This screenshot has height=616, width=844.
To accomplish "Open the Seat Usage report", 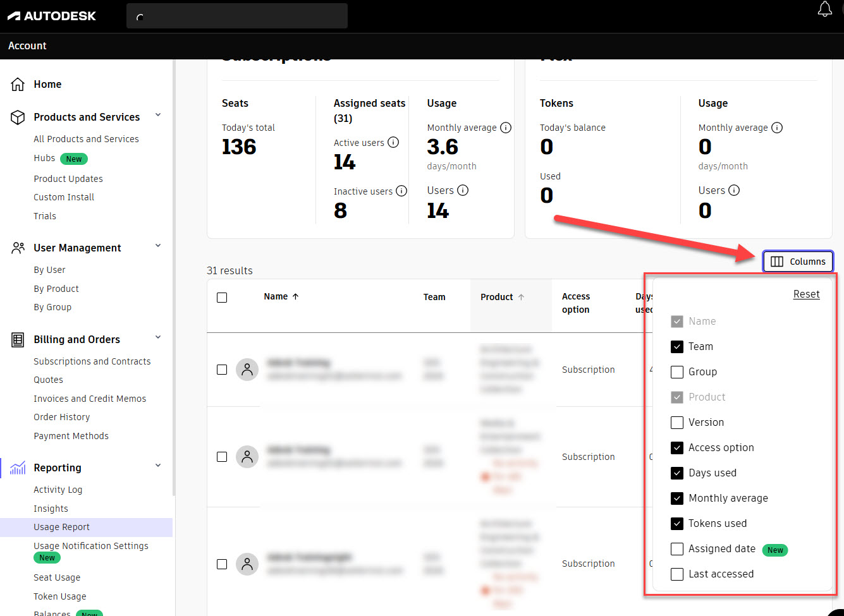I will 57,577.
